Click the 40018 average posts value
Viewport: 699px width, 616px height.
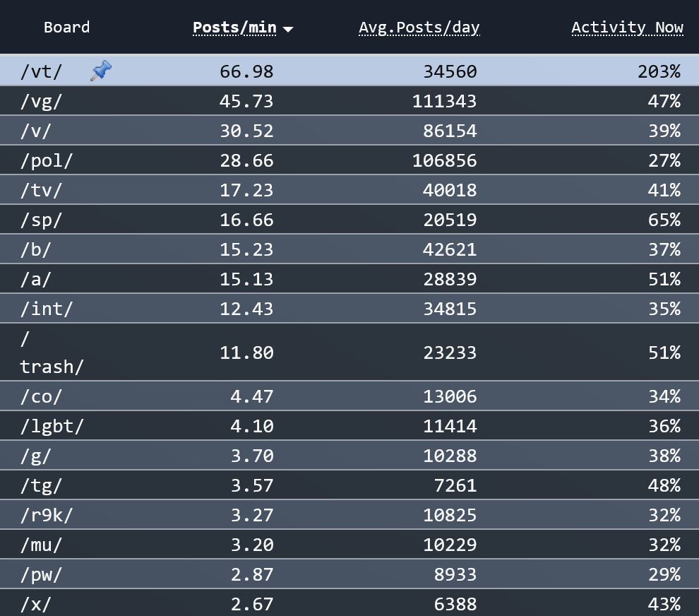click(450, 191)
